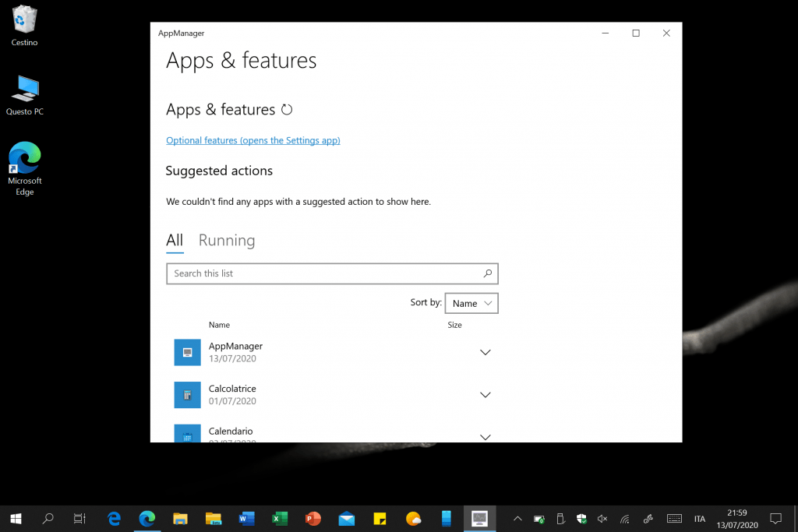Click the Calcolatrice app icon in list

[187, 395]
